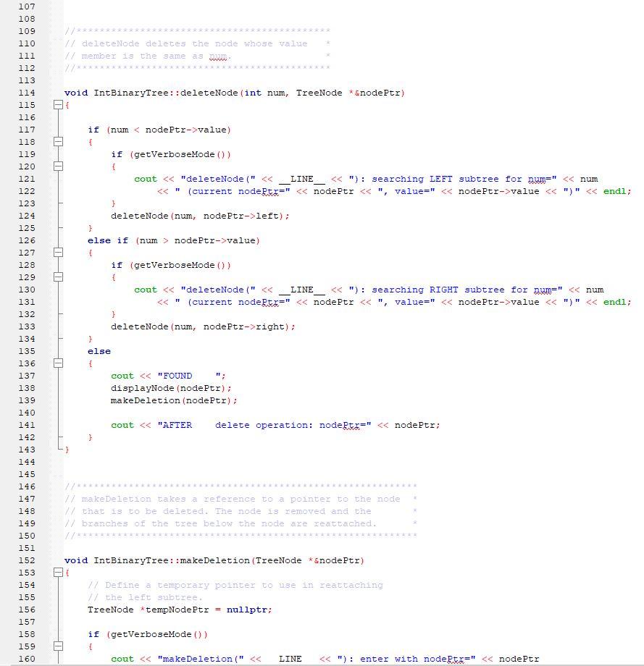Collapse the fold box at line 129
The height and width of the screenshot is (666, 644).
(x=59, y=277)
